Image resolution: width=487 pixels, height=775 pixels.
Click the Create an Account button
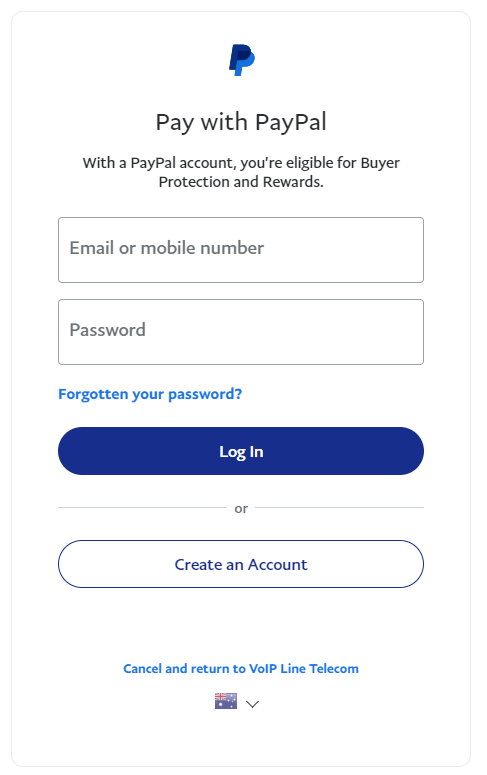coord(241,564)
